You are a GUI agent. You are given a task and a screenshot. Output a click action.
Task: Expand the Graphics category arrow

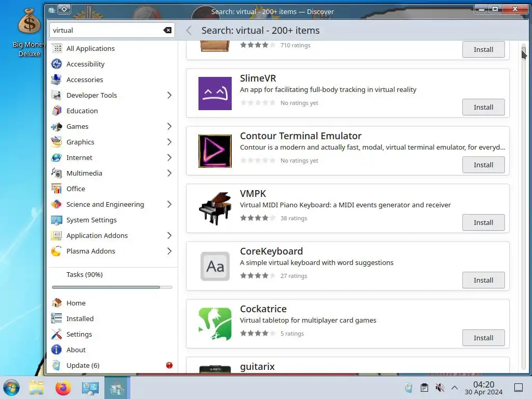point(169,142)
